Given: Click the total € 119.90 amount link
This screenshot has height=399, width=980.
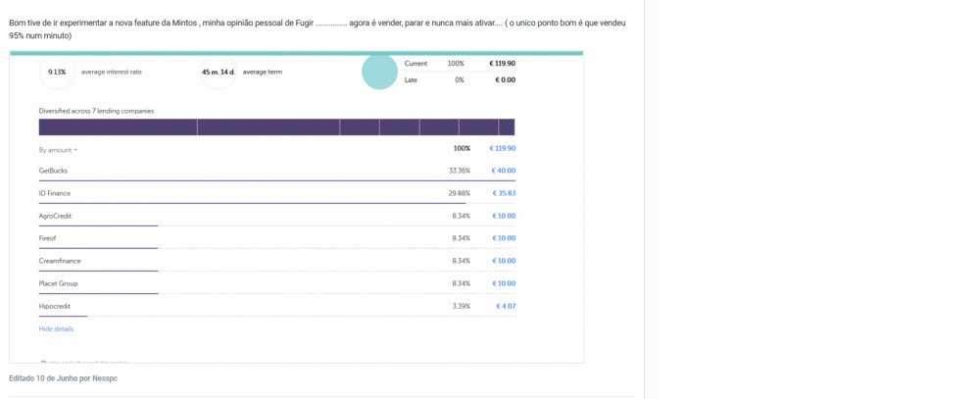Looking at the screenshot, I should point(502,148).
